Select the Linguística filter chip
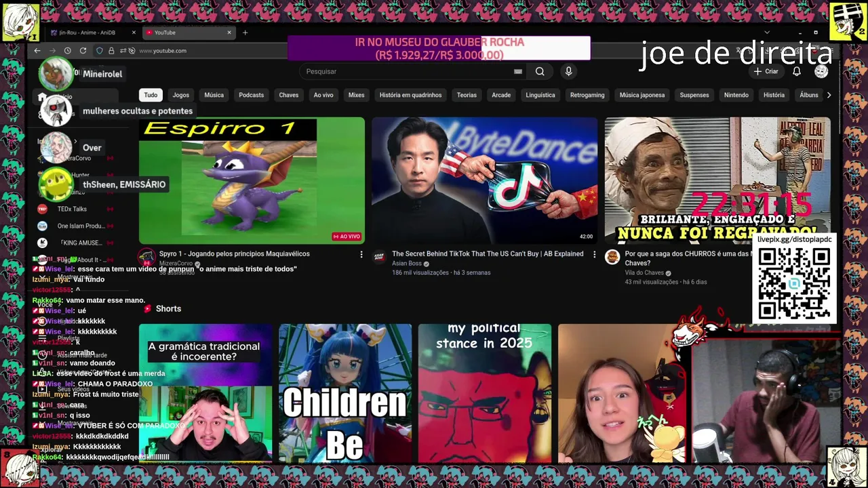Screen dimensions: 868x488 coord(540,95)
